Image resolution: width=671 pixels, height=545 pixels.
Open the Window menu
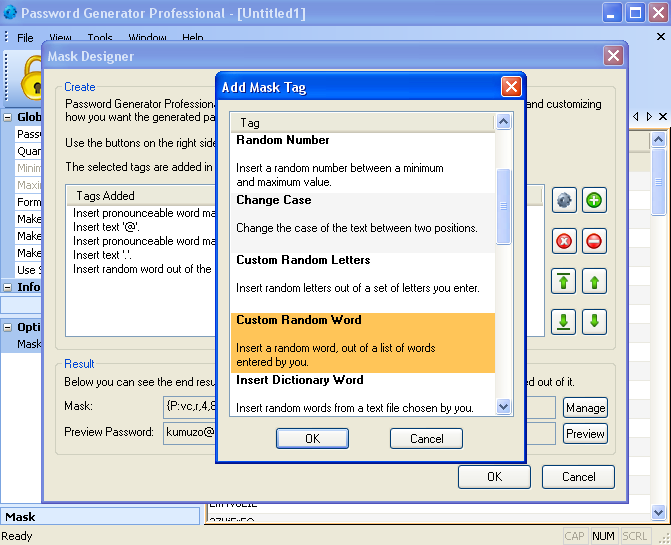pyautogui.click(x=147, y=38)
